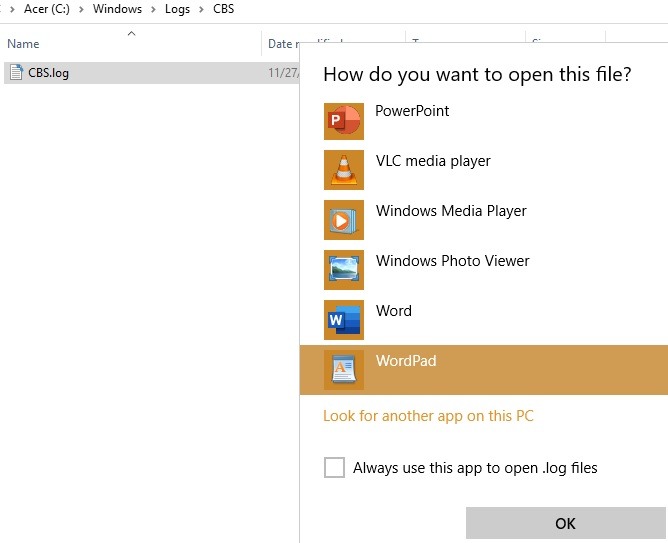Select the CBS.log file name

(x=49, y=72)
